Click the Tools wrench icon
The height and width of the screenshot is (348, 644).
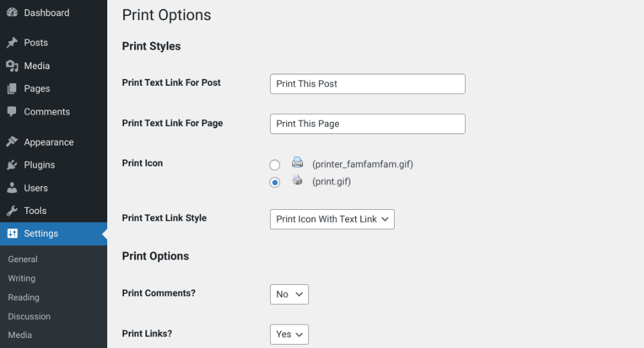click(12, 211)
